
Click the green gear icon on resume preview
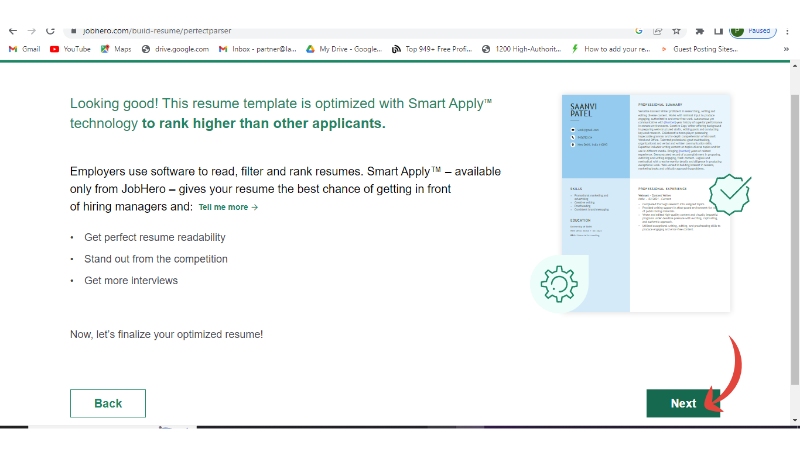coord(559,284)
